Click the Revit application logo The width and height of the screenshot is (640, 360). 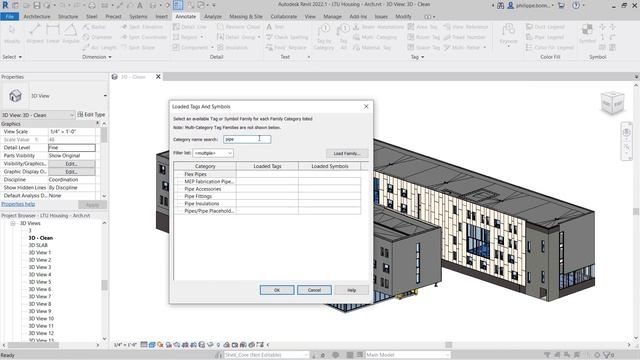click(x=5, y=5)
